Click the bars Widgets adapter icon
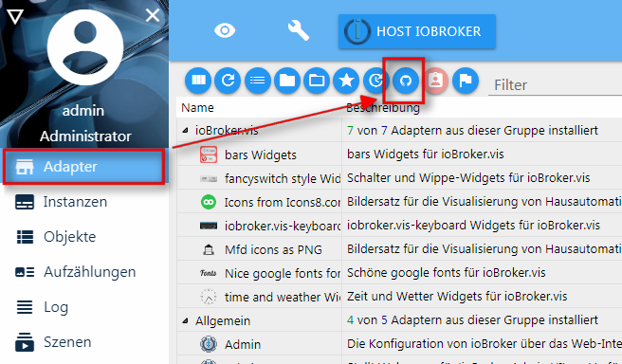The image size is (622, 364). [x=209, y=155]
